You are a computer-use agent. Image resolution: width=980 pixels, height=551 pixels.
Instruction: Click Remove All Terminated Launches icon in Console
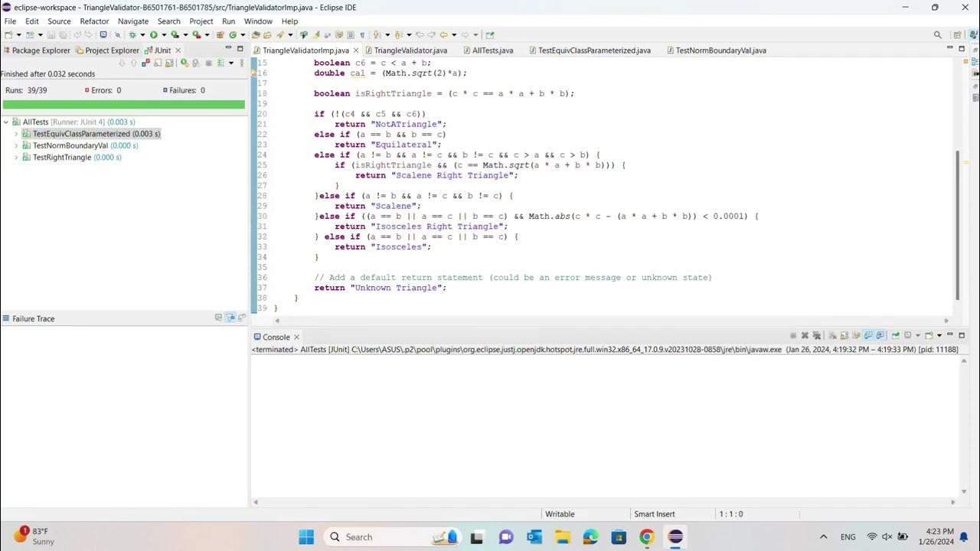click(x=817, y=335)
